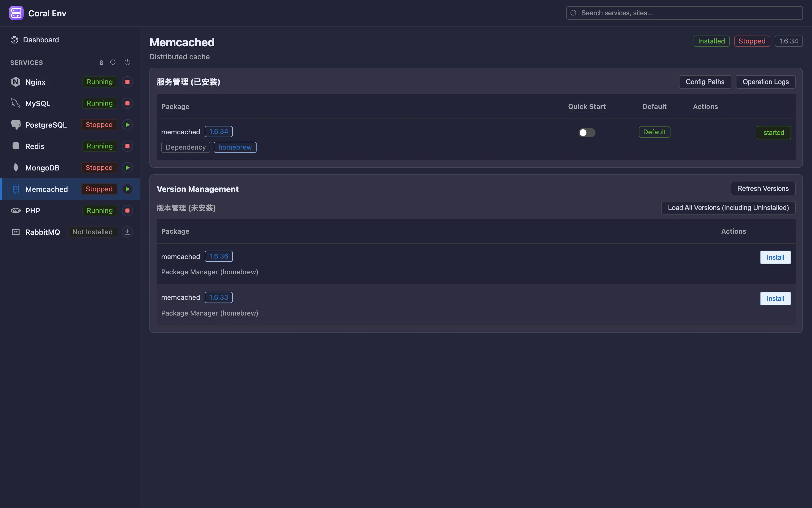This screenshot has height=508, width=812.
Task: Click the MongoDB leaf icon
Action: coord(16,168)
